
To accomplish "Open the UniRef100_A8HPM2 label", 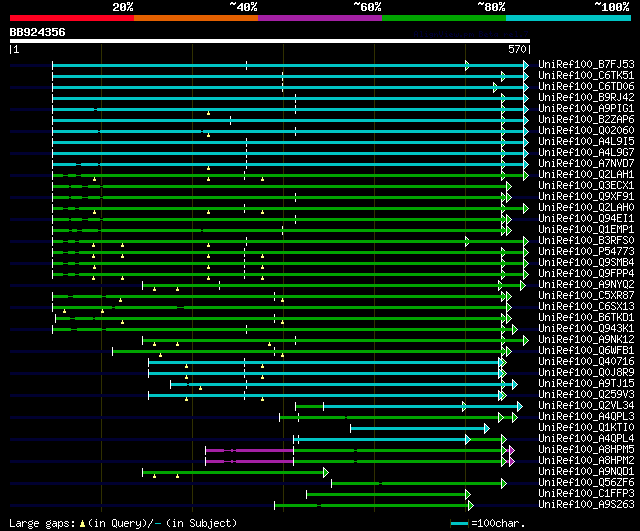I will tap(586, 461).
